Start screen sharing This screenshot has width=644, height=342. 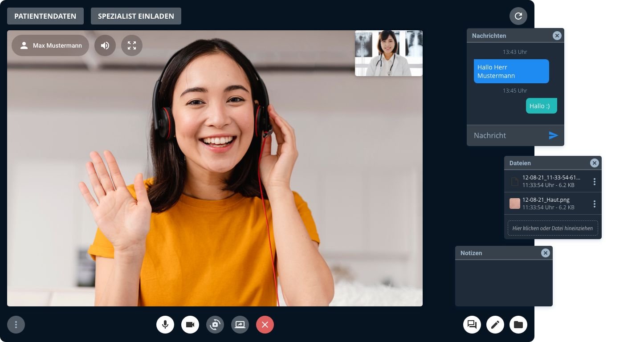[240, 325]
